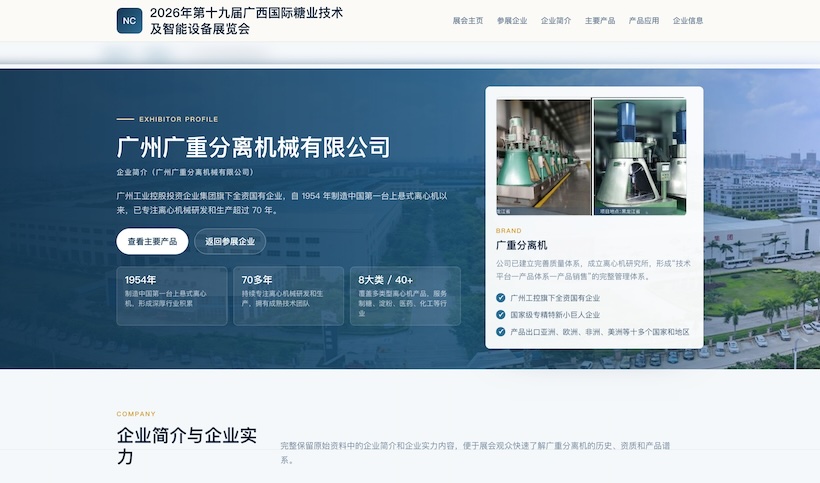Open left centrifuge factory photo
The height and width of the screenshot is (483, 820).
[x=543, y=157]
